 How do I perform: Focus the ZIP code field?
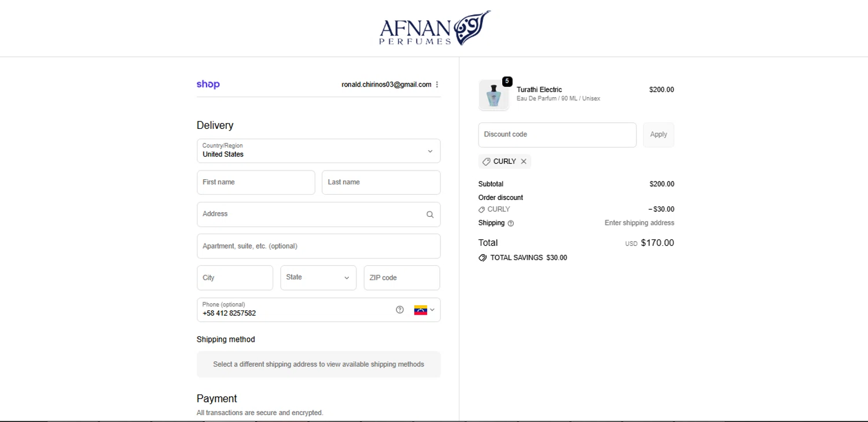402,277
